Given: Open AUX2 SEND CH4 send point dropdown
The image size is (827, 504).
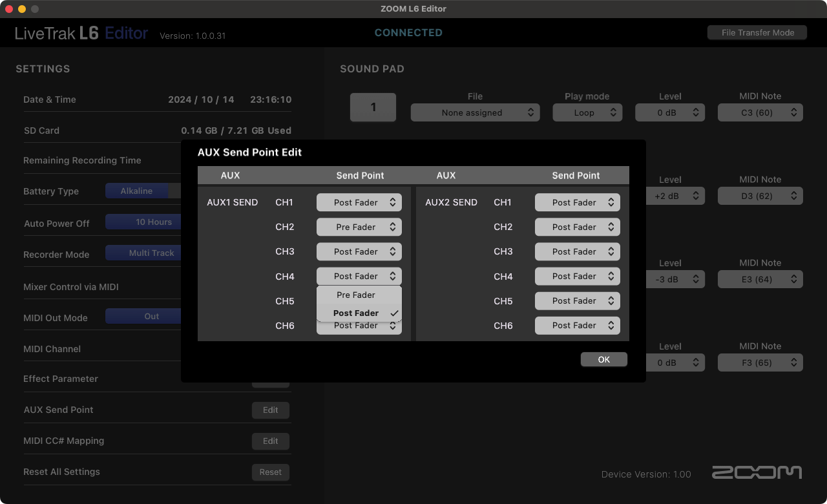Looking at the screenshot, I should [x=578, y=276].
